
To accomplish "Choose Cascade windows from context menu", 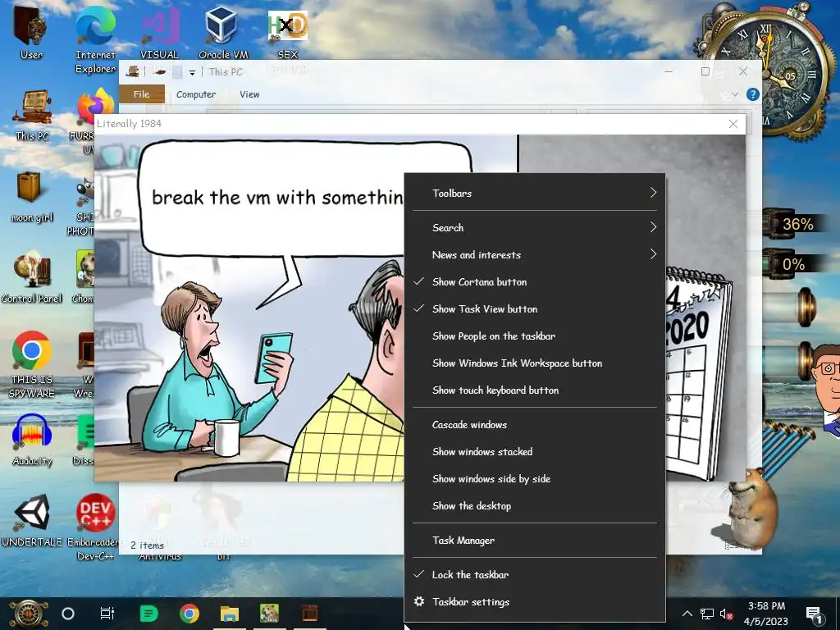I will (534, 425).
